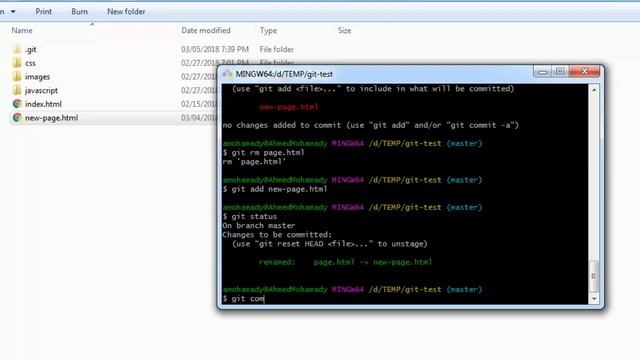The width and height of the screenshot is (640, 360).
Task: Click the 'git com' command prompt line
Action: 244,298
